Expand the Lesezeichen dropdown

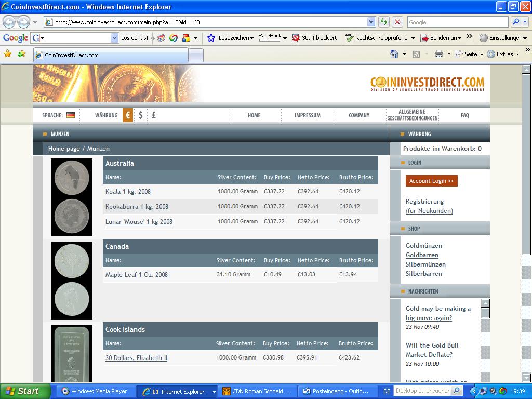252,38
